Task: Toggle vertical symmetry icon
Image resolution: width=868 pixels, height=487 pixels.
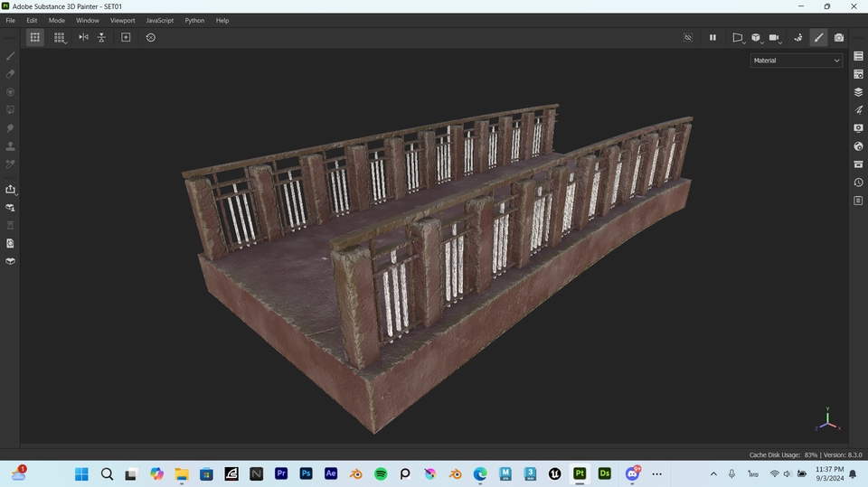Action: [101, 37]
